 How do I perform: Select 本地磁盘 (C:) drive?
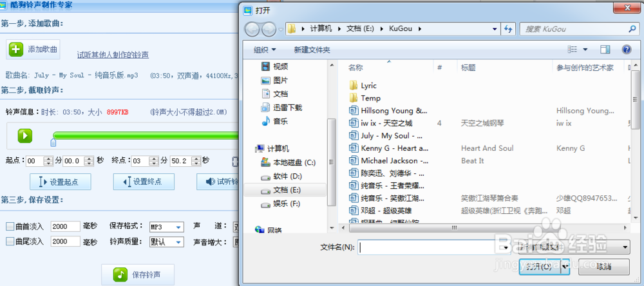coord(289,162)
